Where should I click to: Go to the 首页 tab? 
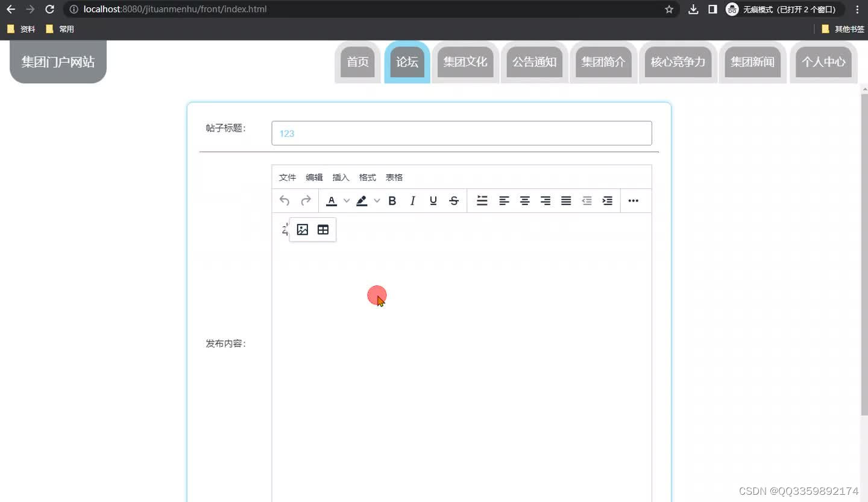(357, 62)
